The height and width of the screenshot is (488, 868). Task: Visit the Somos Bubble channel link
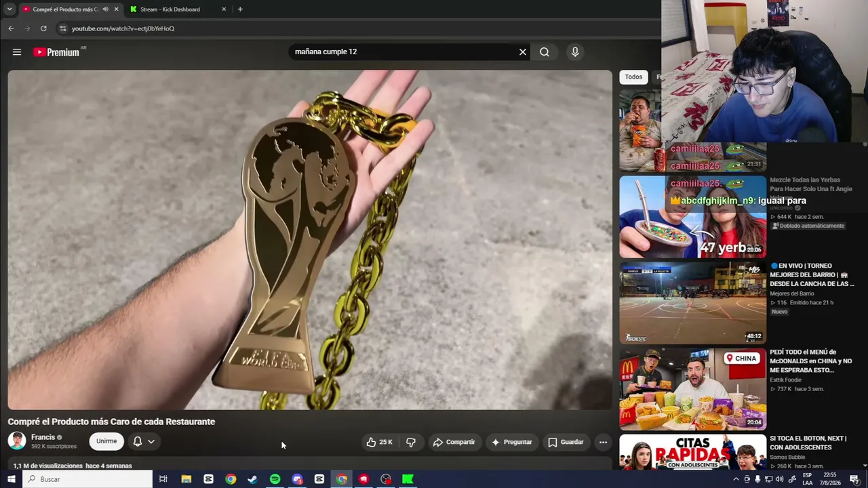point(787,457)
